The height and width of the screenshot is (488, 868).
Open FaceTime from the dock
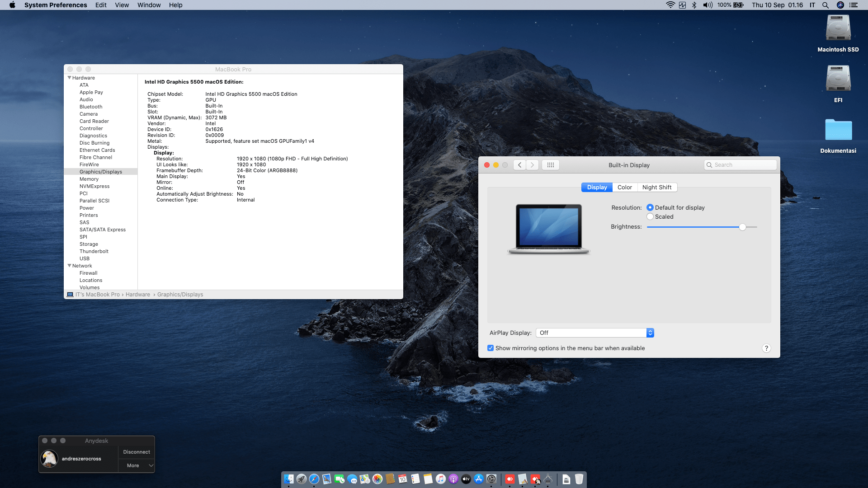[x=340, y=479]
